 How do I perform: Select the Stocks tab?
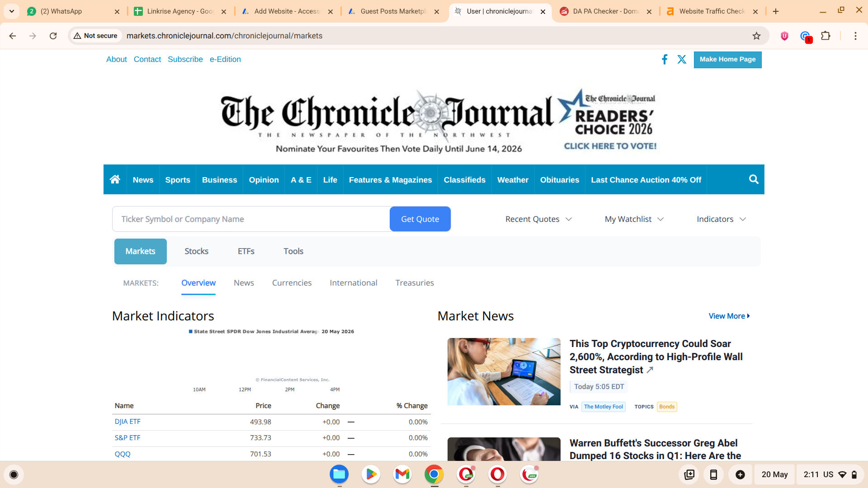tap(196, 251)
